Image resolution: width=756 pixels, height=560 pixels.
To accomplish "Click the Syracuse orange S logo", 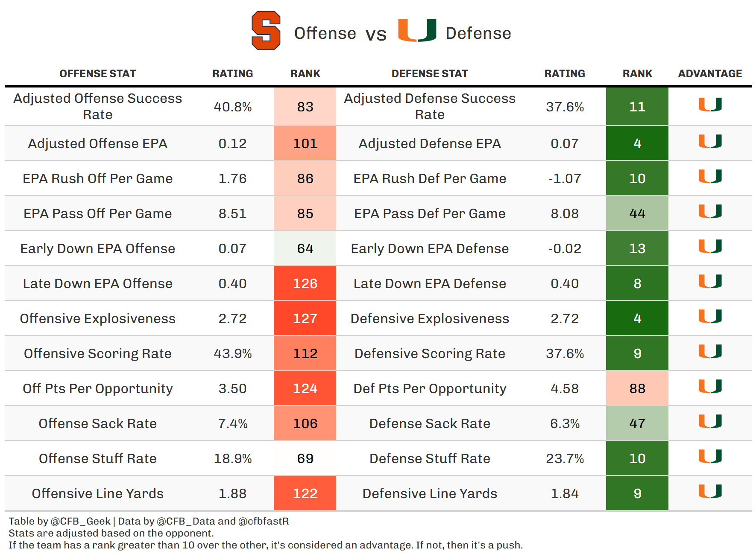I will (x=266, y=31).
